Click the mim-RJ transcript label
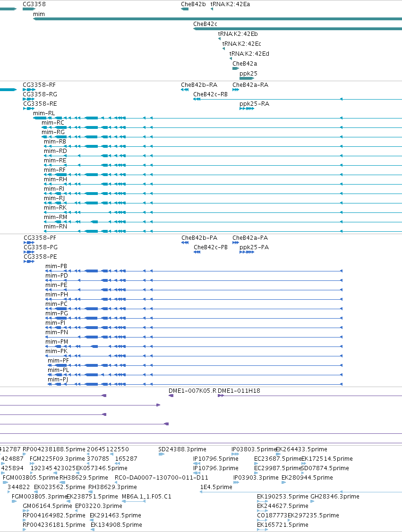 tap(54, 198)
